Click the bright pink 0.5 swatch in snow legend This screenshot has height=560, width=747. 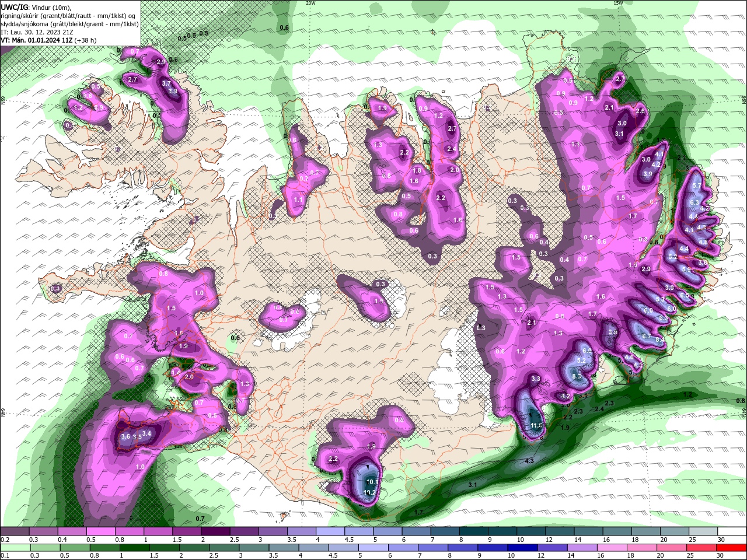pyautogui.click(x=100, y=531)
